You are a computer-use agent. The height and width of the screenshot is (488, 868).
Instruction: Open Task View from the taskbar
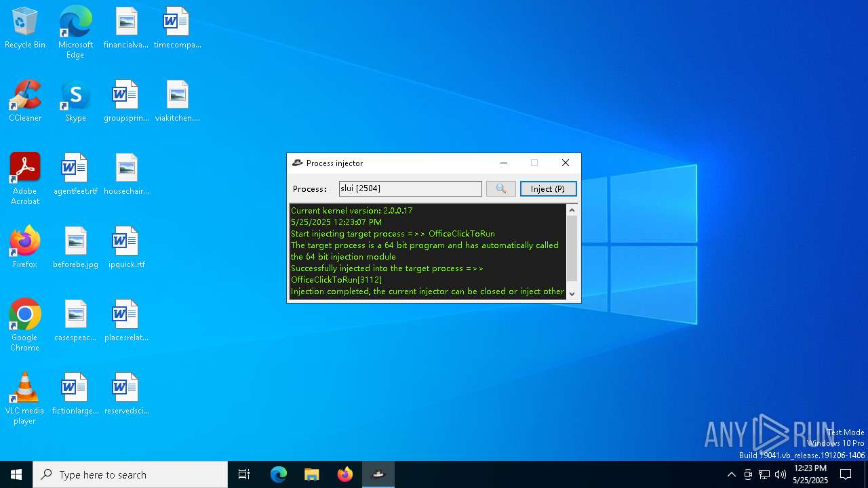tap(244, 474)
